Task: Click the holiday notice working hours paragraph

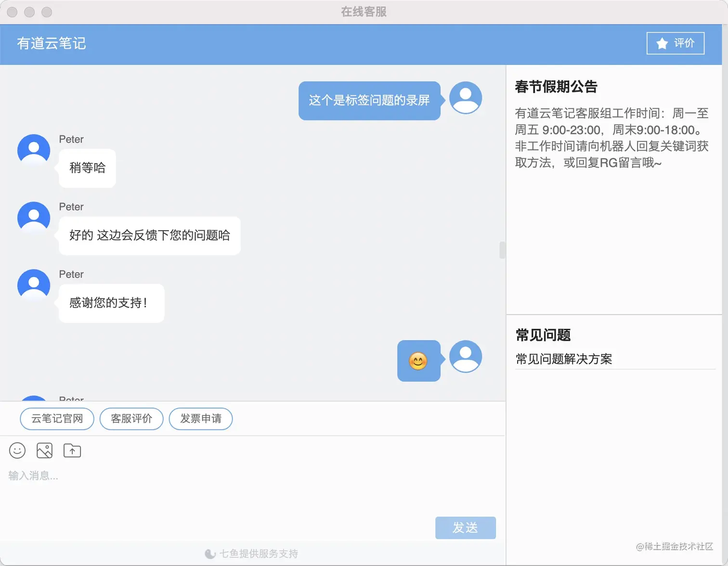Action: [x=612, y=138]
